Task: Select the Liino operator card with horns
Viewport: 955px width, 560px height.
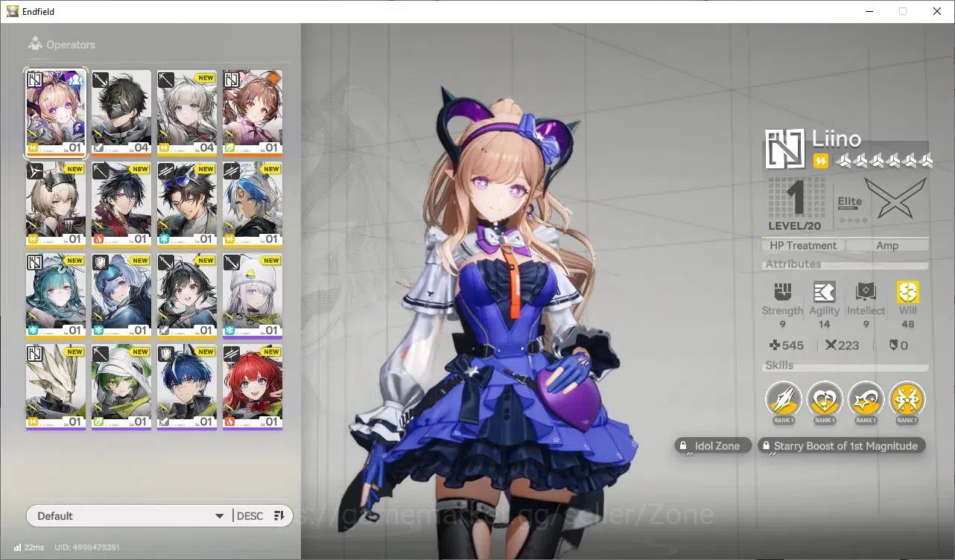Action: 56,112
